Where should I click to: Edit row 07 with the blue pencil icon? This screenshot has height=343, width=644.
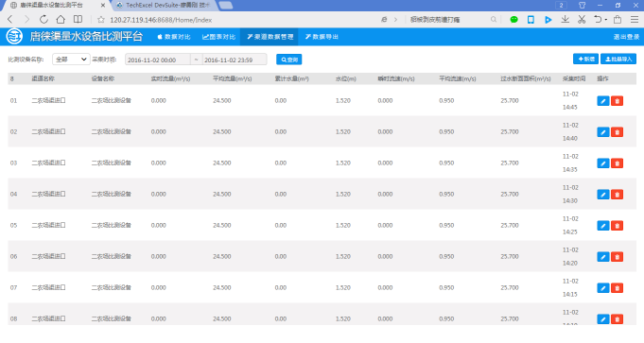tap(603, 288)
